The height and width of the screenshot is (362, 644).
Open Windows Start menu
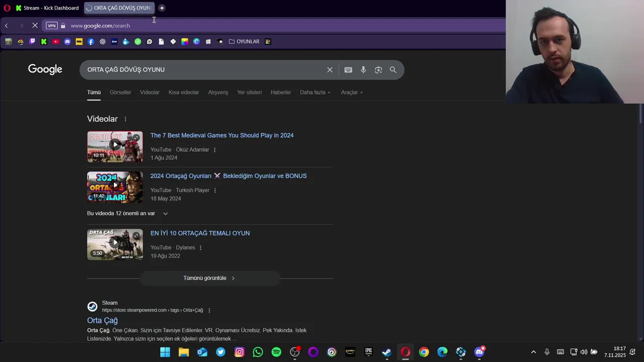coord(165,352)
